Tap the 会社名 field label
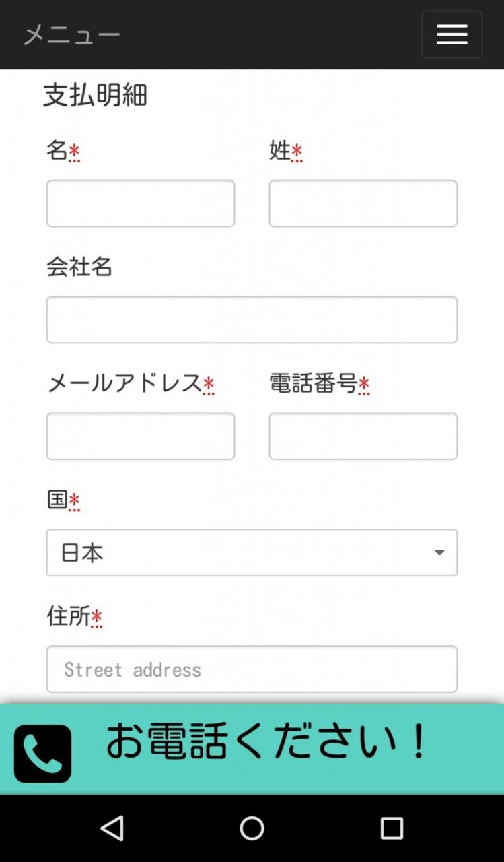 point(79,267)
